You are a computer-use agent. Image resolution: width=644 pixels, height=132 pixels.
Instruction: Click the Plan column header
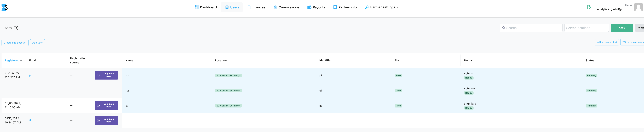[x=397, y=61]
